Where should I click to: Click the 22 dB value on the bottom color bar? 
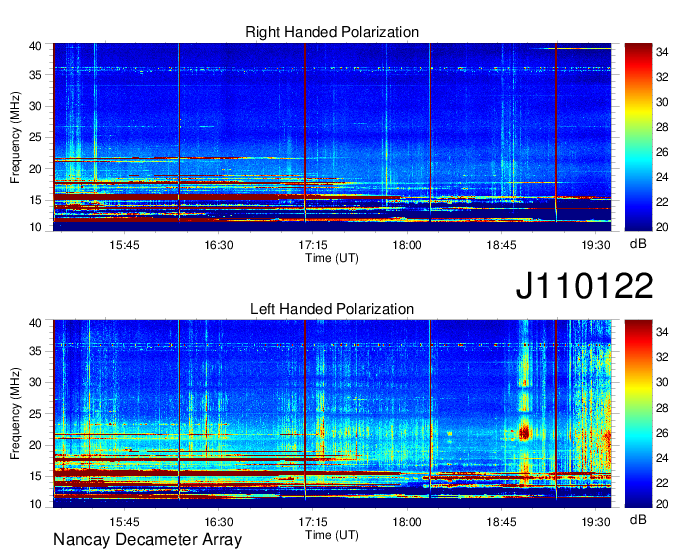pyautogui.click(x=662, y=483)
